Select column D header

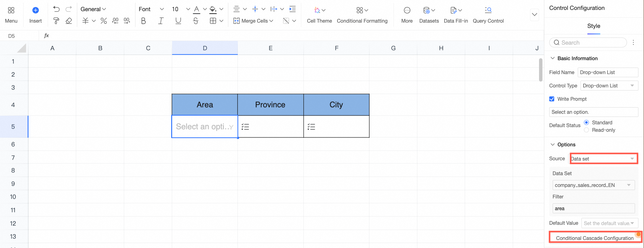[205, 48]
